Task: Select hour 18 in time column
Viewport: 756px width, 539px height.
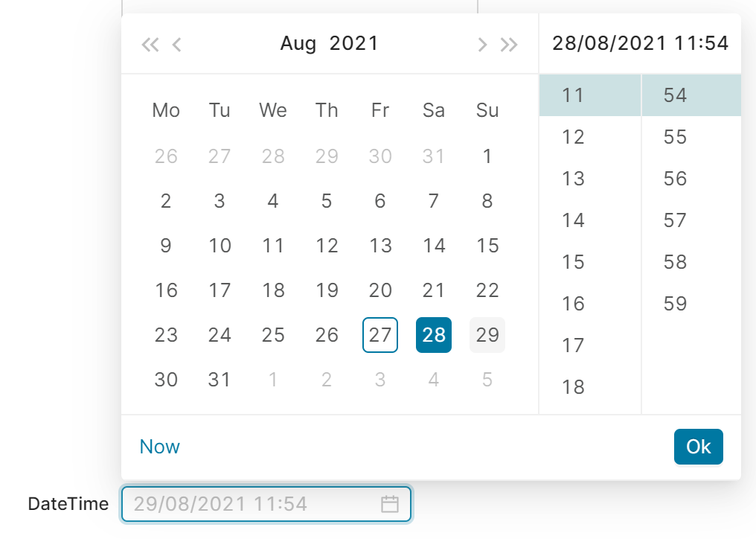Action: (x=574, y=387)
